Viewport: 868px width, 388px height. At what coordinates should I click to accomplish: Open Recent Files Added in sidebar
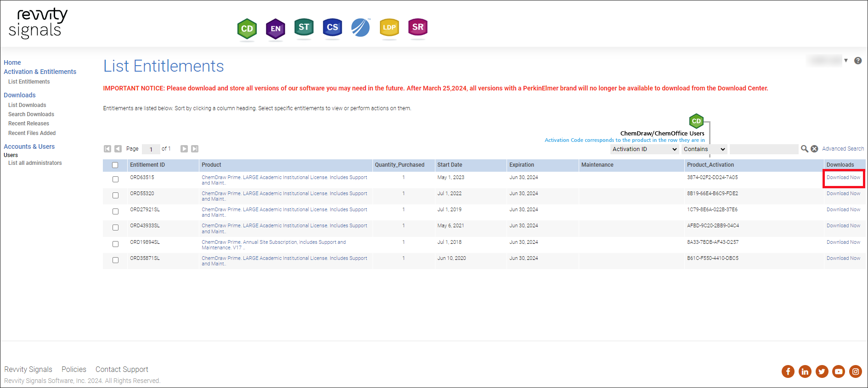pyautogui.click(x=32, y=133)
